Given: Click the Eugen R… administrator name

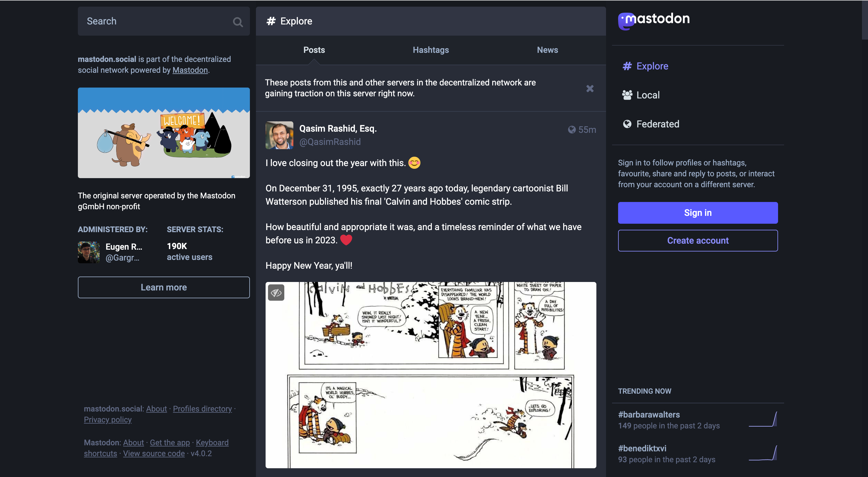Looking at the screenshot, I should tap(124, 247).
